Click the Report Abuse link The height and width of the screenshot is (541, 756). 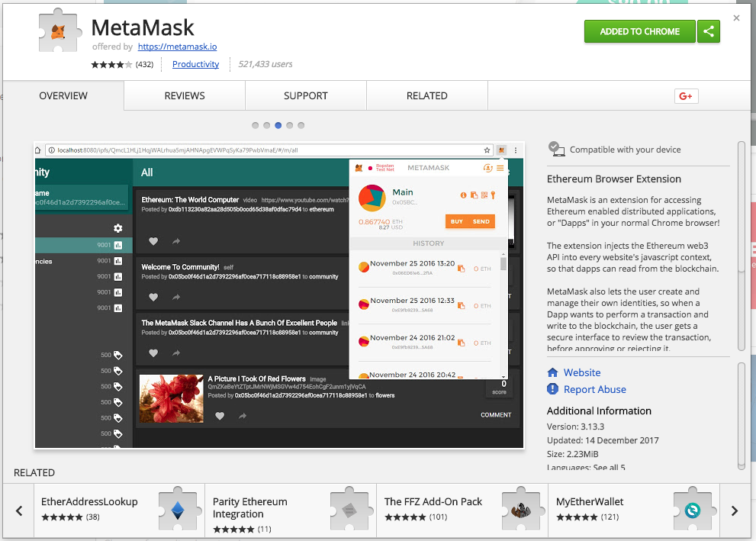click(595, 389)
